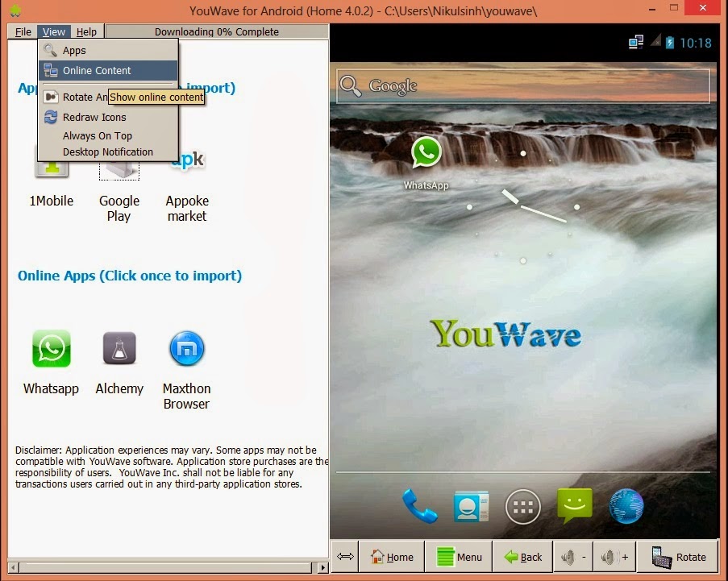Image resolution: width=728 pixels, height=581 pixels.
Task: Toggle Desktop Notification option
Action: pyautogui.click(x=108, y=151)
